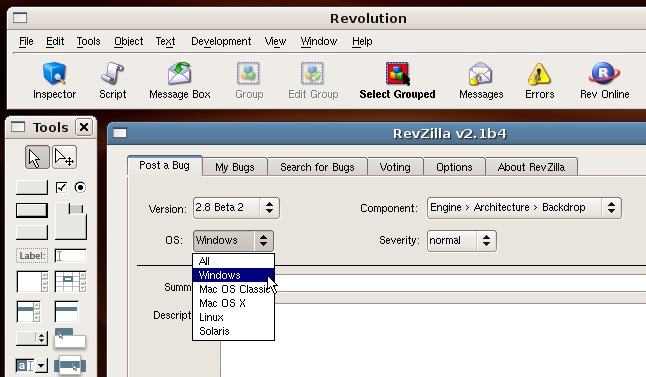
Task: Open the Text menu
Action: coord(165,41)
